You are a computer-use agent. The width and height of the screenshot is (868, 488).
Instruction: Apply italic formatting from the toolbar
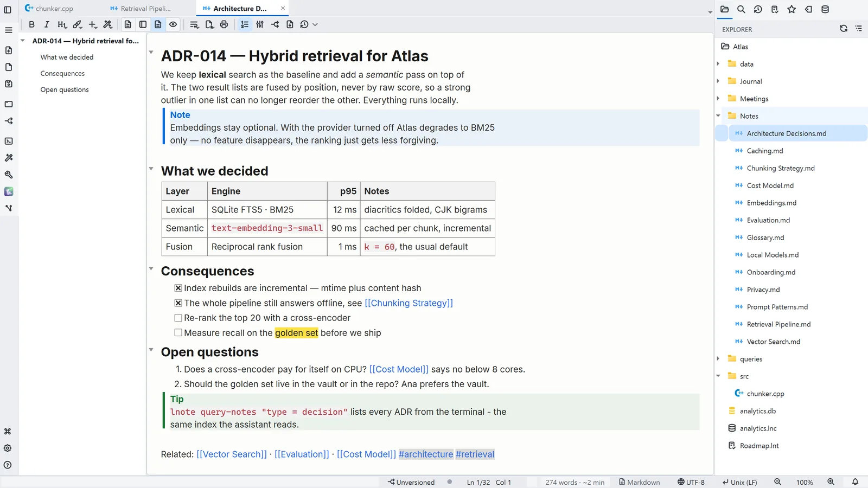pos(47,24)
